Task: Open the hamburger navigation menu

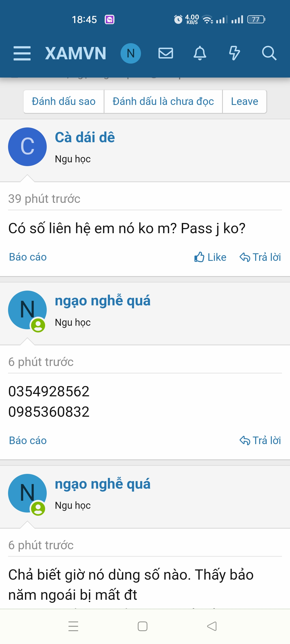Action: point(22,53)
